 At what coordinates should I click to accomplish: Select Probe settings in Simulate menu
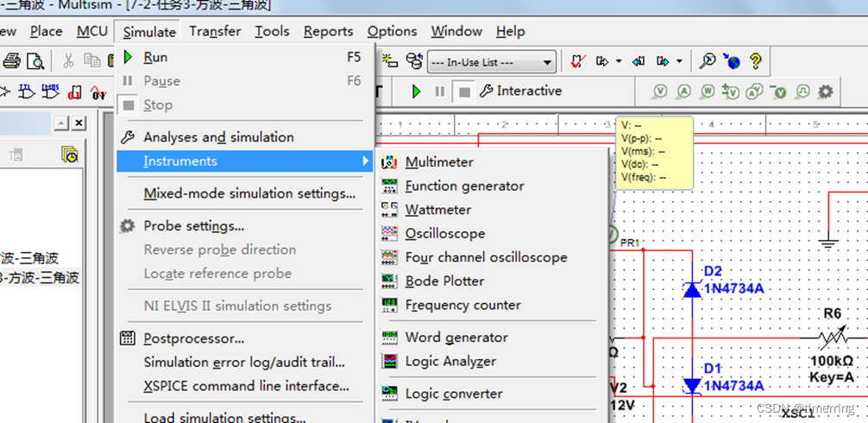point(244,226)
